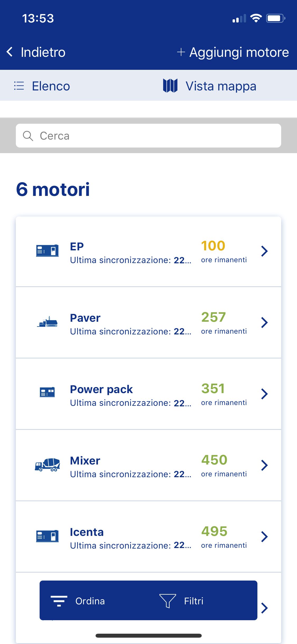Click the Paver machine icon
Screen dimensions: 297x644
tap(47, 322)
